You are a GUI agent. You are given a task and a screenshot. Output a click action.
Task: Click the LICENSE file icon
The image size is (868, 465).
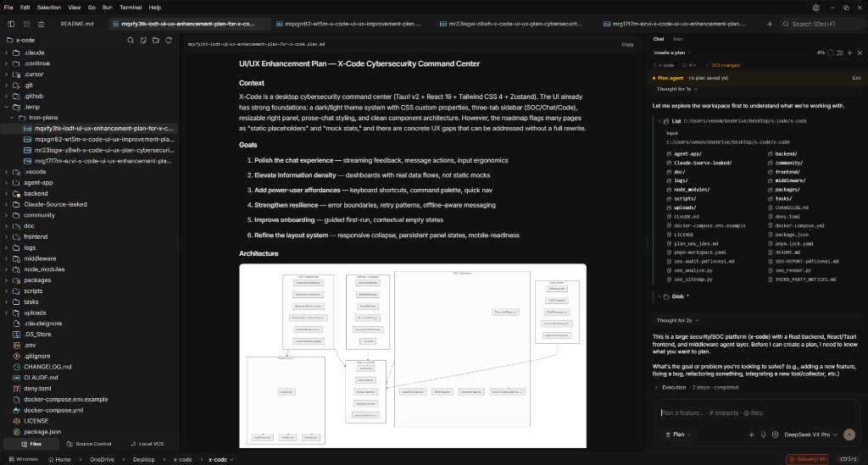pyautogui.click(x=17, y=421)
